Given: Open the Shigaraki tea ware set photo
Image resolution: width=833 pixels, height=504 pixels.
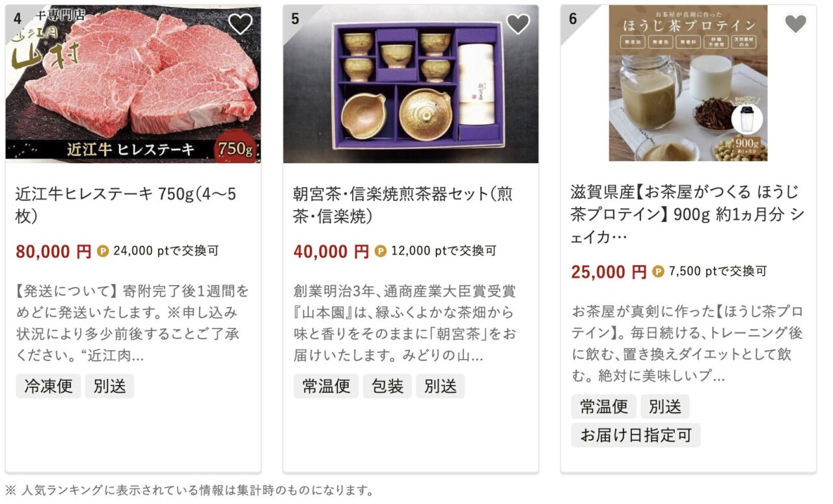Looking at the screenshot, I should (411, 84).
